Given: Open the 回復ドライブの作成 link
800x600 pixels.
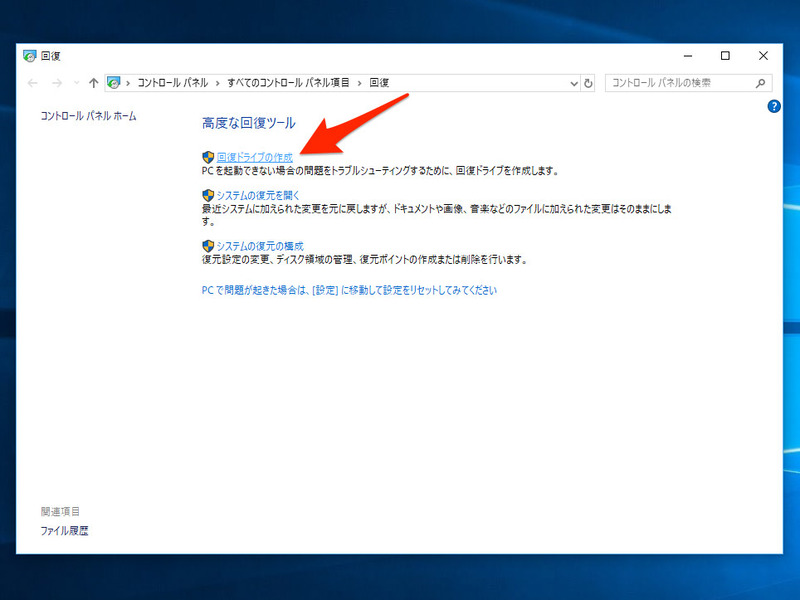Looking at the screenshot, I should pos(255,157).
